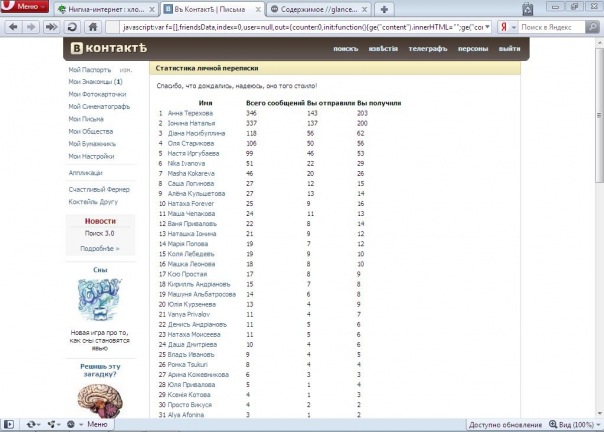Open Коктейль Другу app link
Image resolution: width=604 pixels, height=432 pixels.
pyautogui.click(x=93, y=202)
